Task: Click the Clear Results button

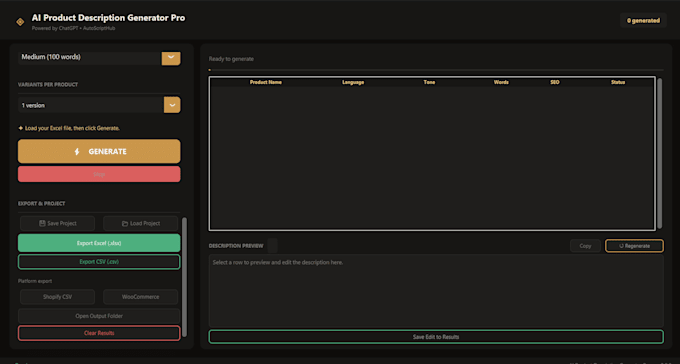Action: [x=99, y=333]
